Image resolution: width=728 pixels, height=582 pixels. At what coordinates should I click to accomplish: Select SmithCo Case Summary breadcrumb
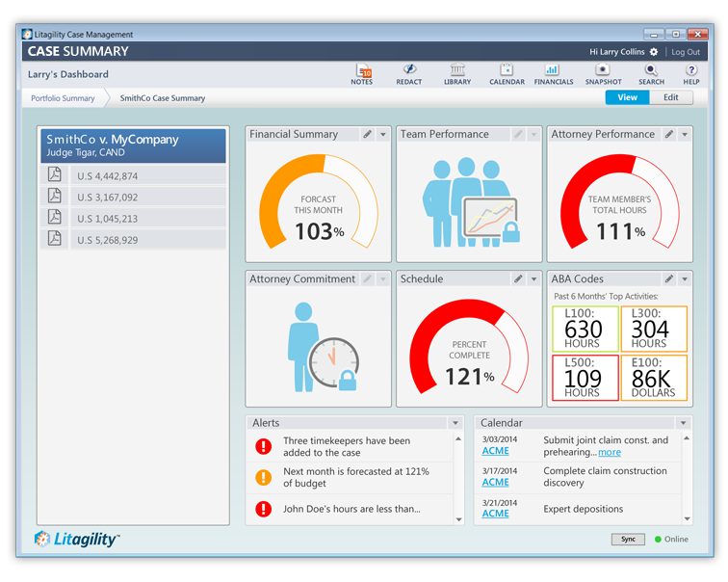click(x=163, y=98)
